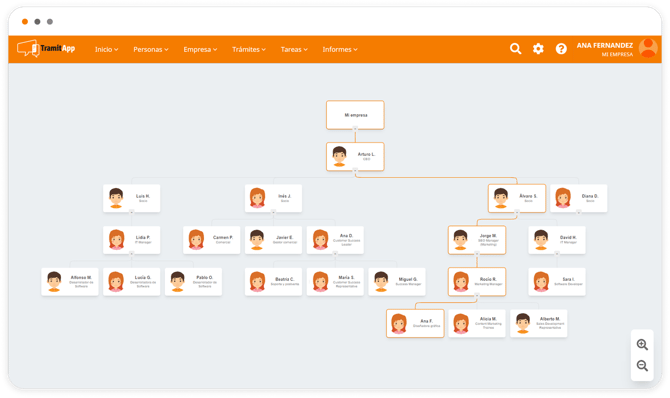Open Inicio menu
The width and height of the screenshot is (670, 398).
pos(106,50)
